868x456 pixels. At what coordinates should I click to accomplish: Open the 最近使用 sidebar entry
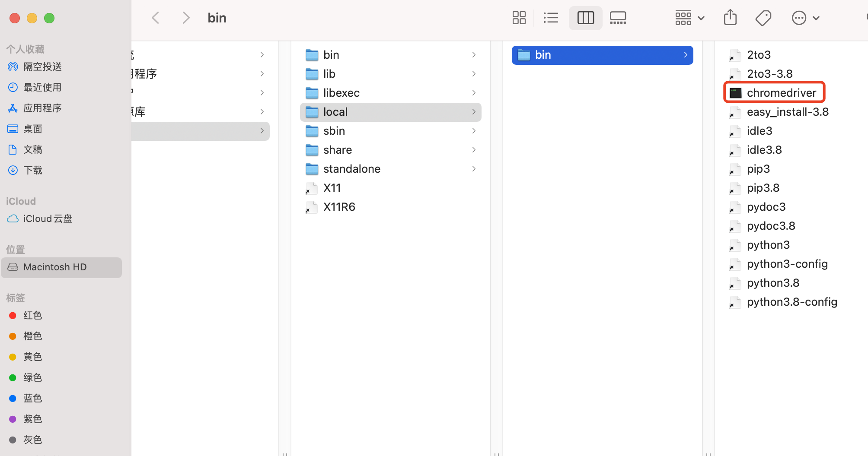(x=42, y=87)
